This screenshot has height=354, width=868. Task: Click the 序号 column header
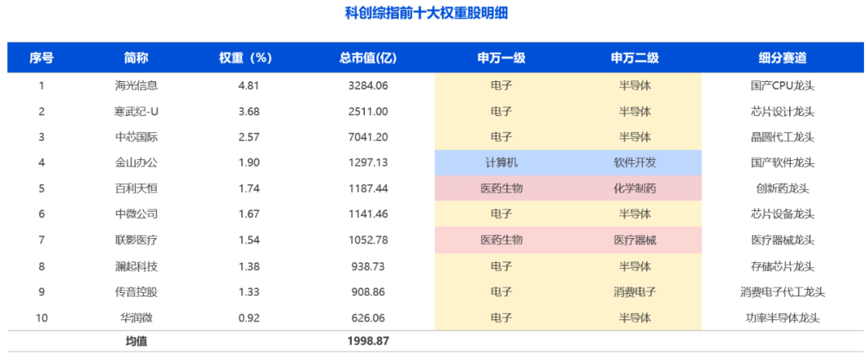pos(42,58)
